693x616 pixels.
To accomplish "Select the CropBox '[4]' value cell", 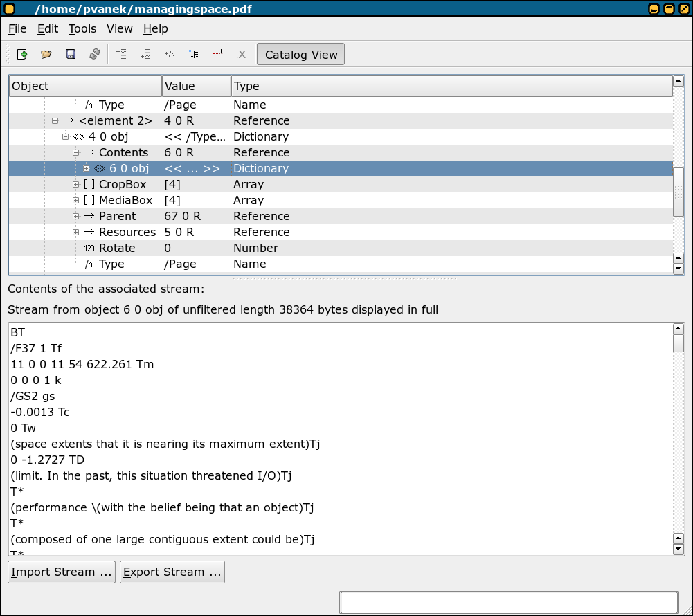I will click(172, 184).
